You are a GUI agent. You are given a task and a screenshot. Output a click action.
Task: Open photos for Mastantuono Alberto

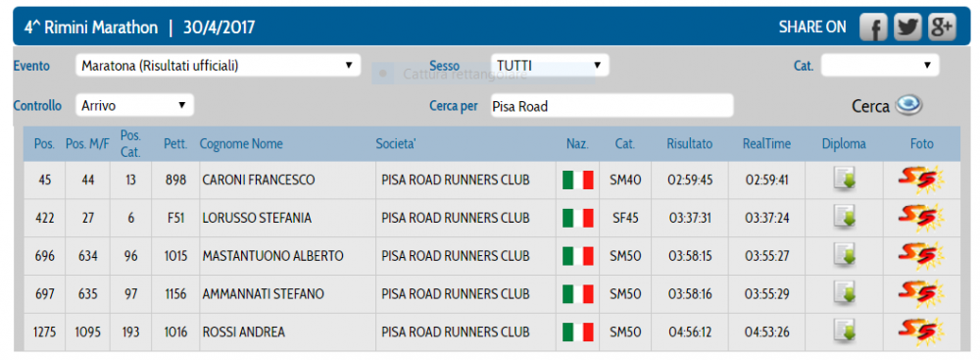tap(920, 255)
